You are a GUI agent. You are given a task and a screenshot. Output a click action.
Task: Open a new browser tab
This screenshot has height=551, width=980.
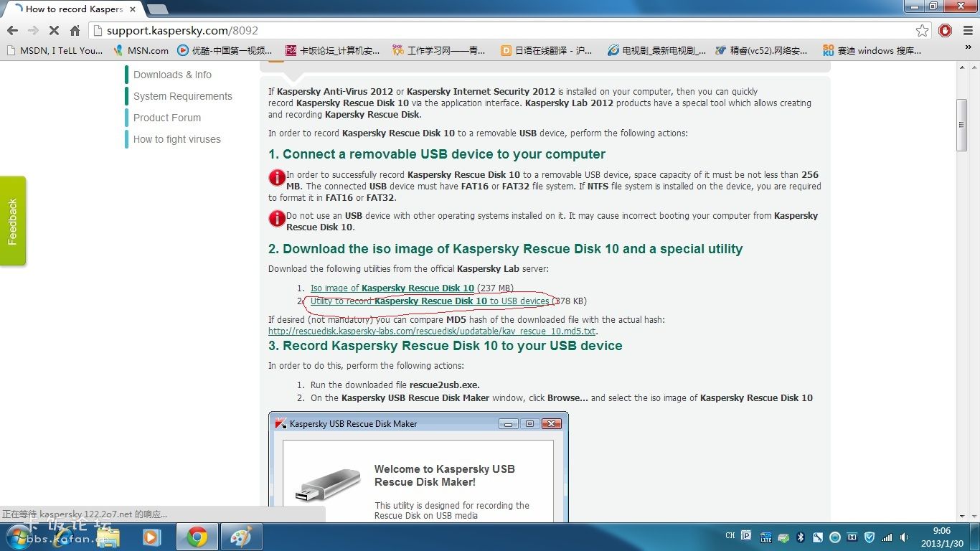pos(157,9)
